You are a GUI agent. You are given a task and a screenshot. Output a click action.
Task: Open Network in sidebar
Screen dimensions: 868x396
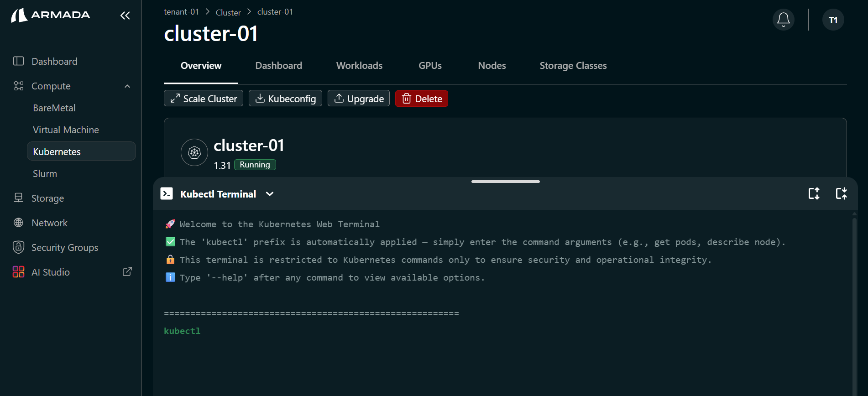(x=49, y=223)
